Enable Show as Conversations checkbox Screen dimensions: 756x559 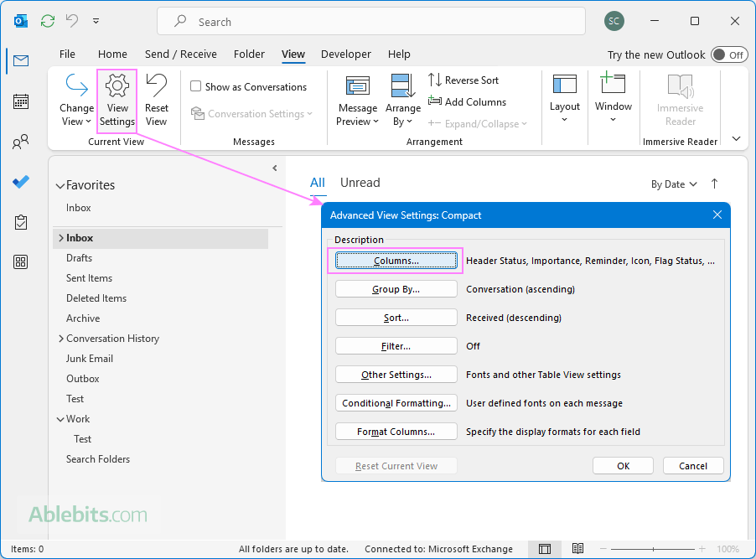(196, 86)
